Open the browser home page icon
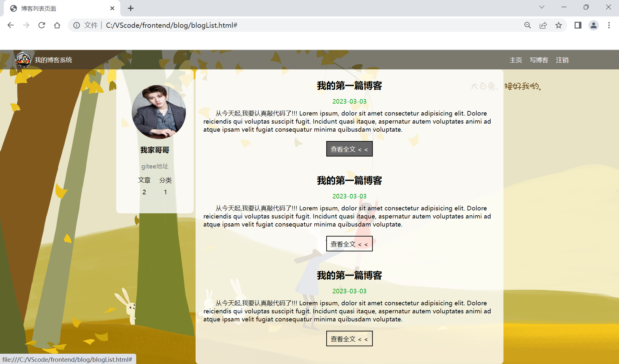The width and height of the screenshot is (619, 364). [x=57, y=25]
